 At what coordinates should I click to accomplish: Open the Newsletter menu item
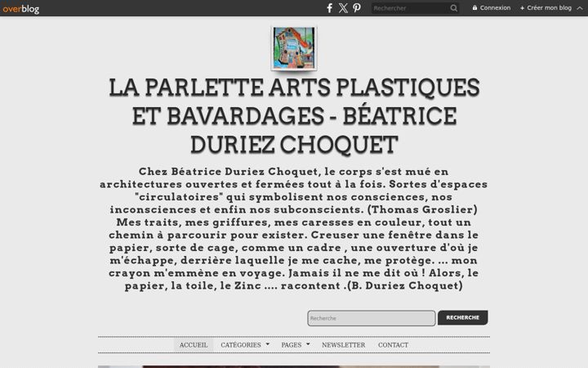[x=344, y=345]
